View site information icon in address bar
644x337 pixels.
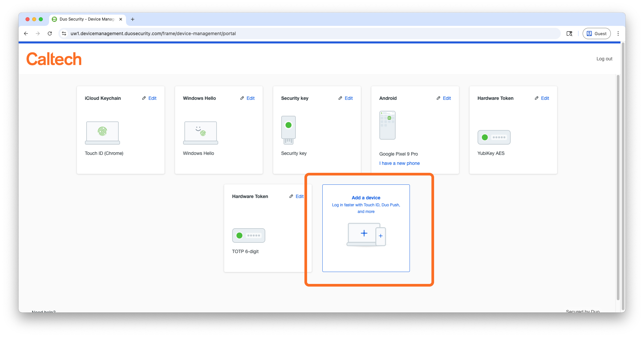(64, 34)
